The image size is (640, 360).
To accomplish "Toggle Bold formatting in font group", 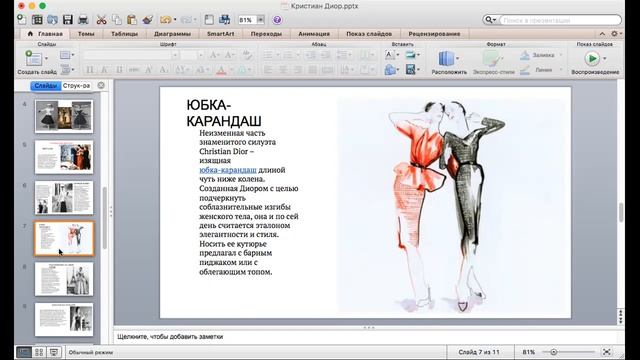I will point(90,70).
